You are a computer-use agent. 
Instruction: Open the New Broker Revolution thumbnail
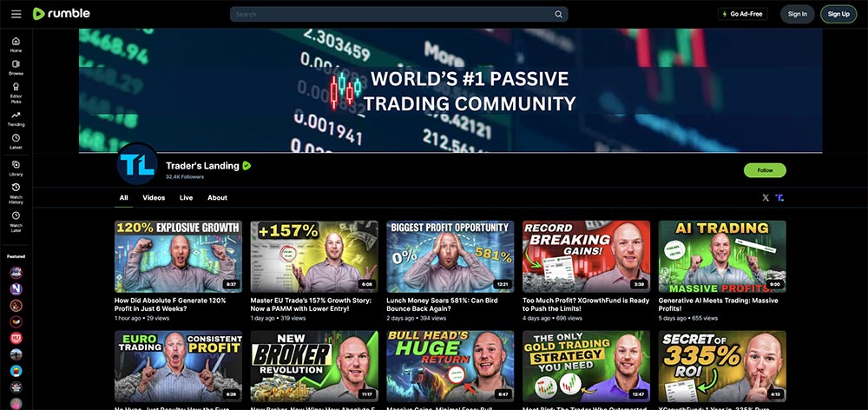(x=314, y=367)
